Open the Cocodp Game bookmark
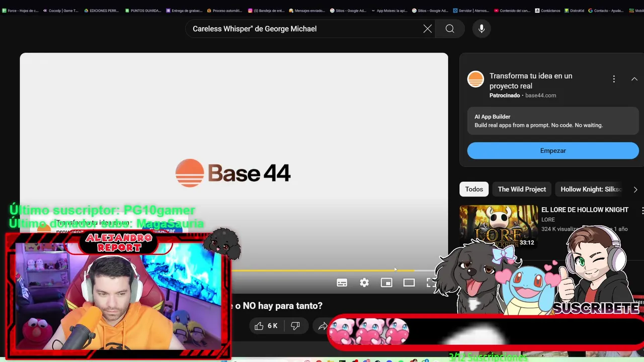This screenshot has width=644, height=362. click(60, 11)
